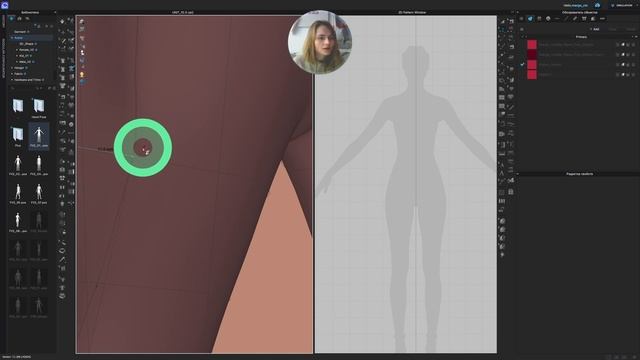Click the dark maroon fabric swatch
Viewport: 640px width, 360px height.
532,54
